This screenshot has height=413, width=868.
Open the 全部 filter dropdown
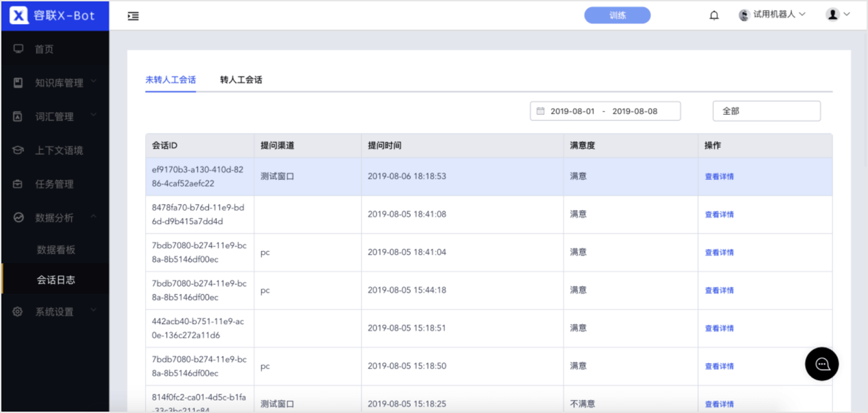pyautogui.click(x=767, y=111)
